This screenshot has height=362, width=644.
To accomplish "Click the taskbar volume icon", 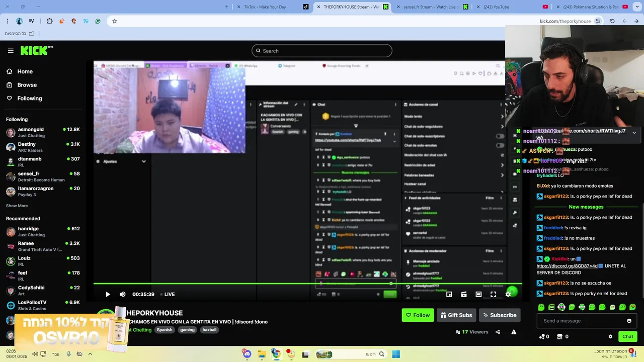I will coord(35,354).
